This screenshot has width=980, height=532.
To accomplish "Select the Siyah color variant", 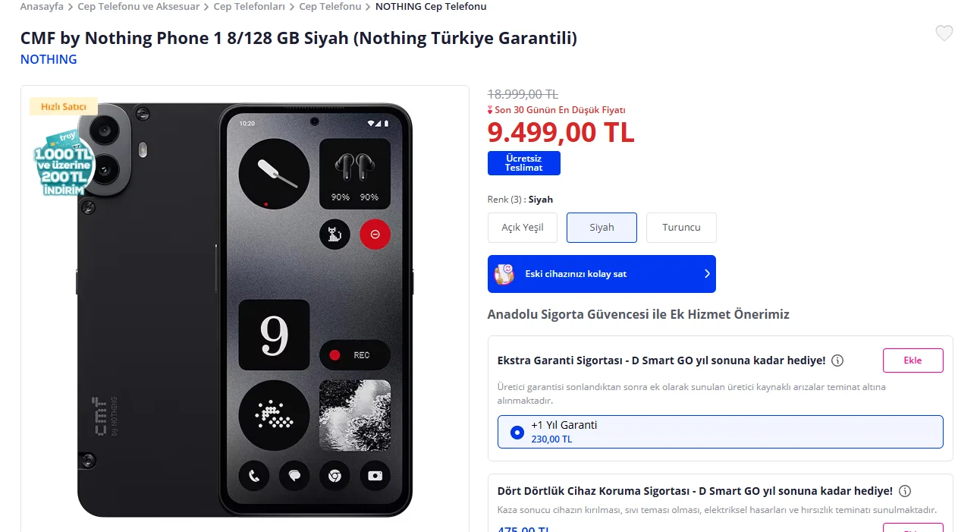I will point(602,228).
